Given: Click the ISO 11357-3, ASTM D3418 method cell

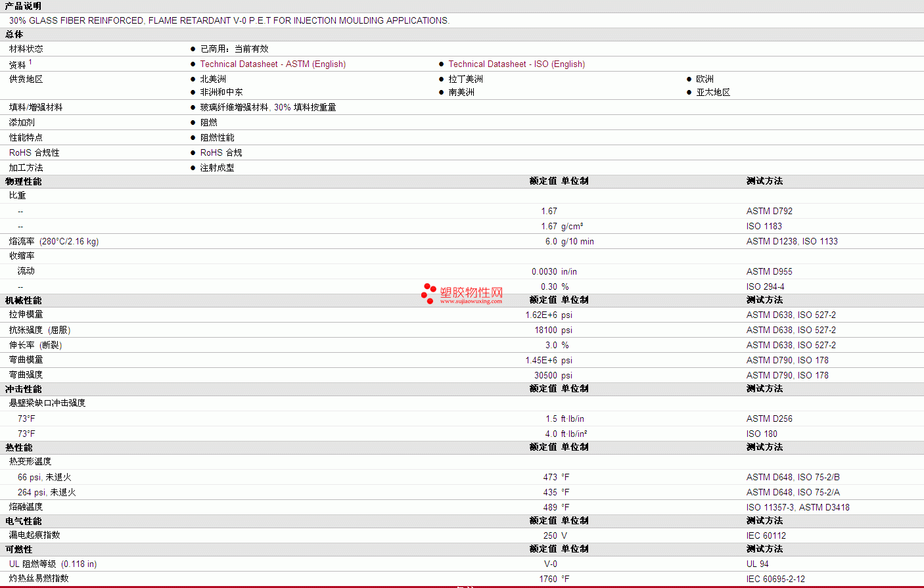Looking at the screenshot, I should point(798,507).
